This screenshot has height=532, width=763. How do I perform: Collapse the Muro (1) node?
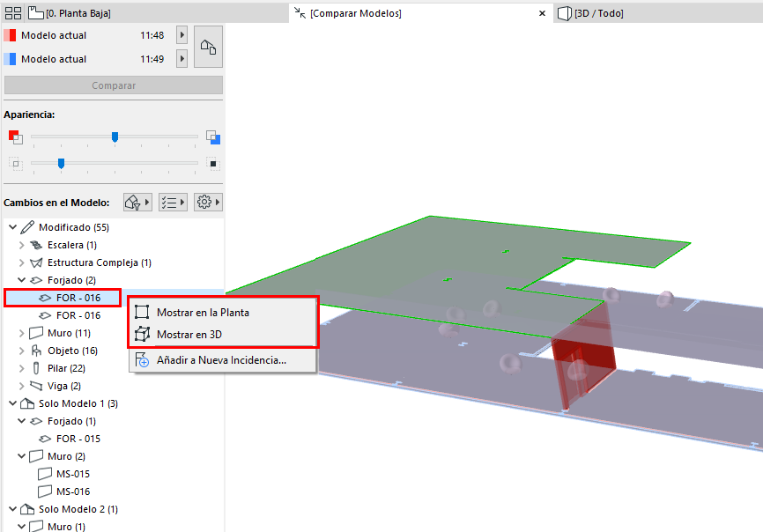[x=21, y=527]
